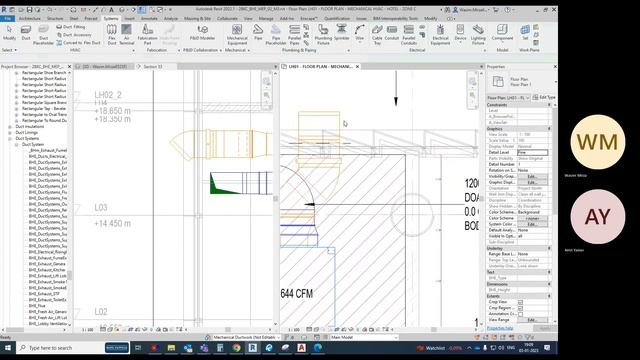Viewport: 640px width, 360px height.
Task: Open the Floor Plan instance dropdown in Properties
Action: (509, 98)
